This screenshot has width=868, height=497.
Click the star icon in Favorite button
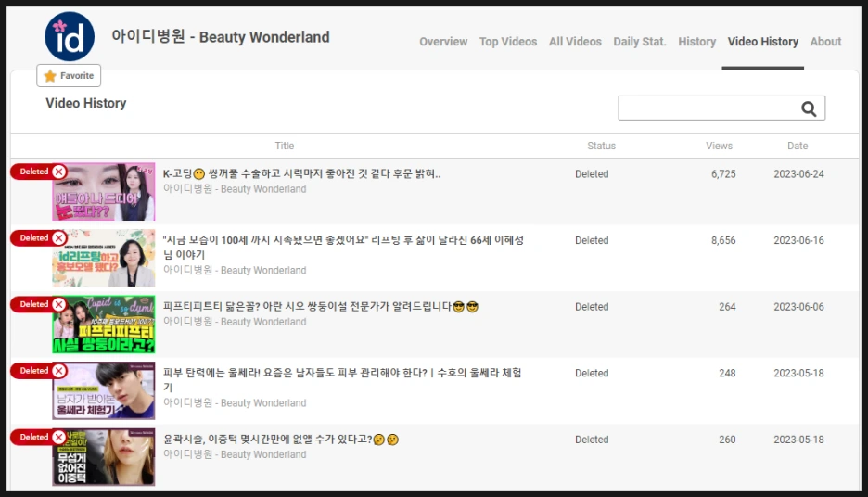[x=50, y=76]
